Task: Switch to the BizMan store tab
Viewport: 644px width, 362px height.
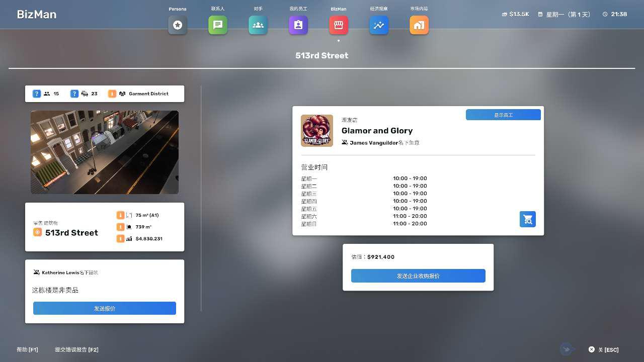Action: (x=339, y=25)
